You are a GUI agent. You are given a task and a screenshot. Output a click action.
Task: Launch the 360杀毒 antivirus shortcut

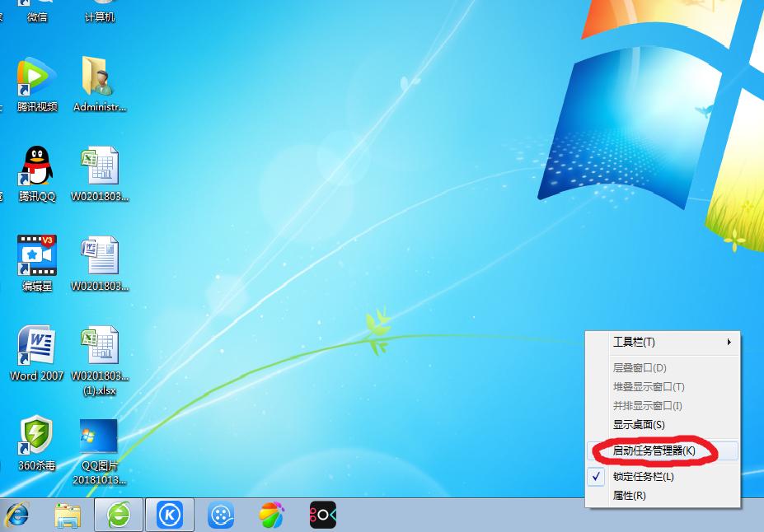[37, 436]
